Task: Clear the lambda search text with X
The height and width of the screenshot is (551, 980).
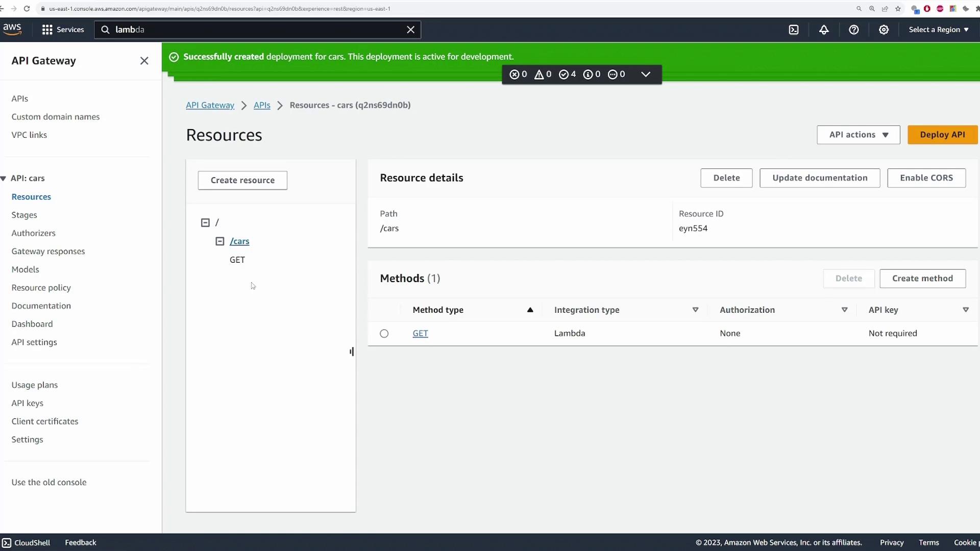Action: [x=410, y=30]
